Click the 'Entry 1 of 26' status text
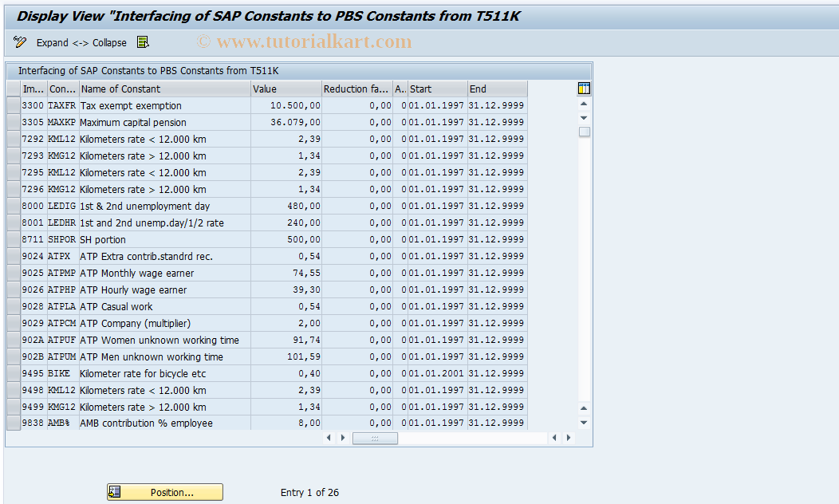The height and width of the screenshot is (504, 839). (x=309, y=492)
